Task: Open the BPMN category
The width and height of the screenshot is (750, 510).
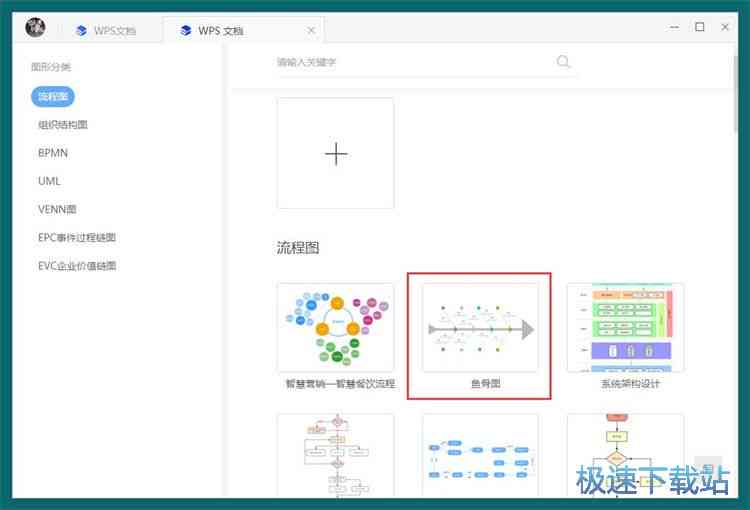Action: pos(53,153)
